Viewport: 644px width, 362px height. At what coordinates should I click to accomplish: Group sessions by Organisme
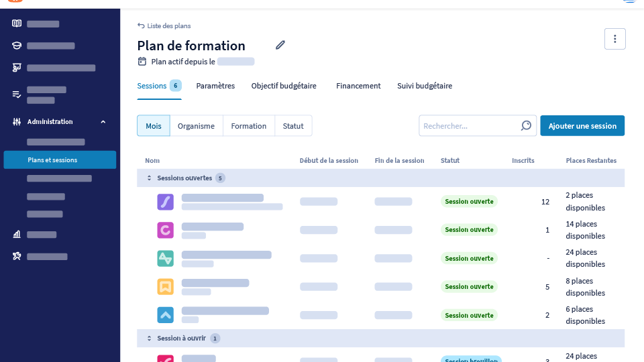(196, 125)
